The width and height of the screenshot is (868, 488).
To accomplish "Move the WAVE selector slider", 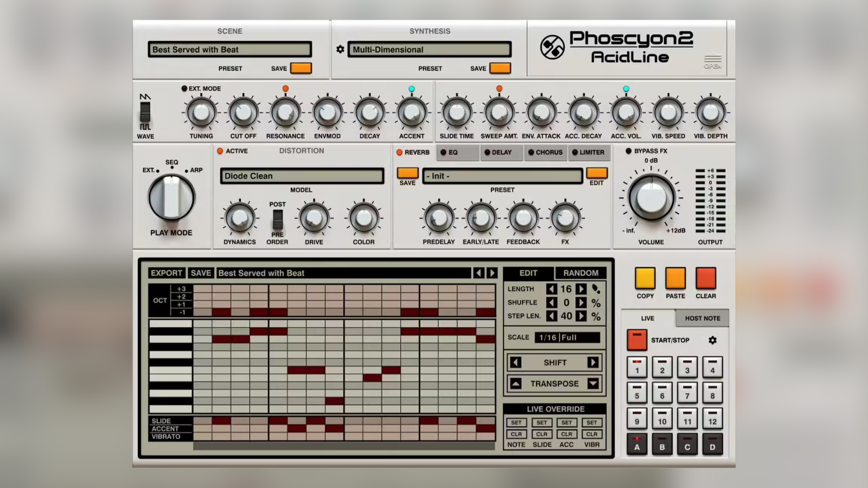I will click(x=145, y=112).
